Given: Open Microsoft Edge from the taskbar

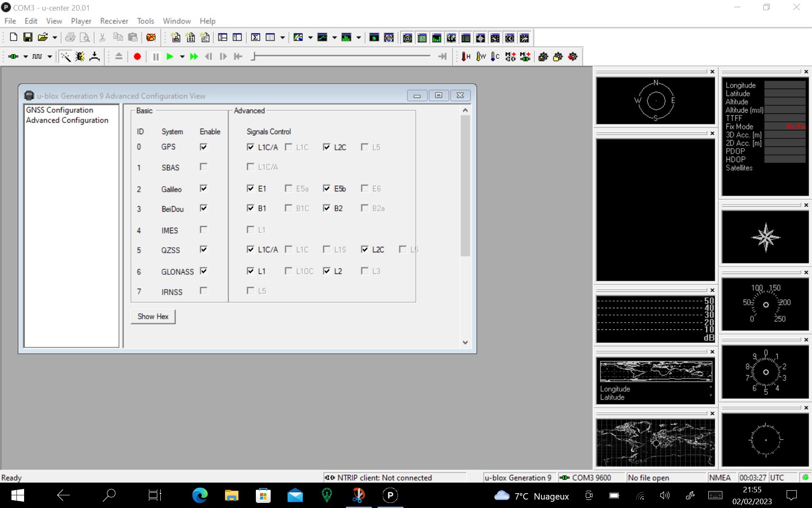Looking at the screenshot, I should [200, 495].
